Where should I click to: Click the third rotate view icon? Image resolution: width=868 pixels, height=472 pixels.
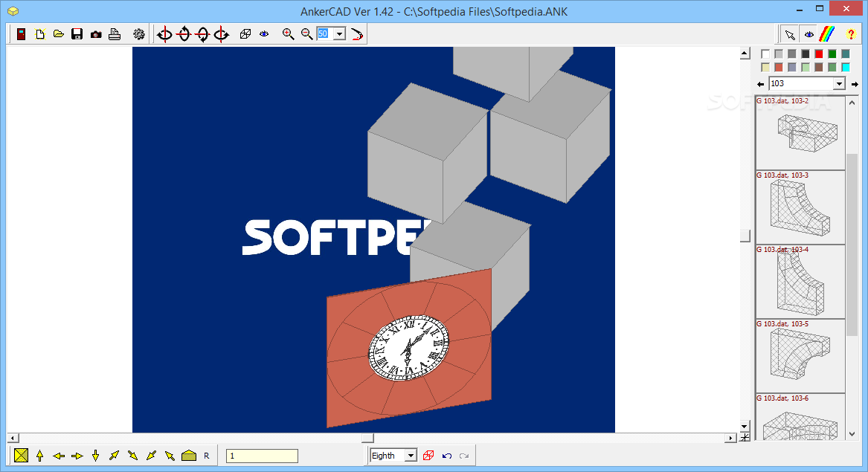pos(202,34)
